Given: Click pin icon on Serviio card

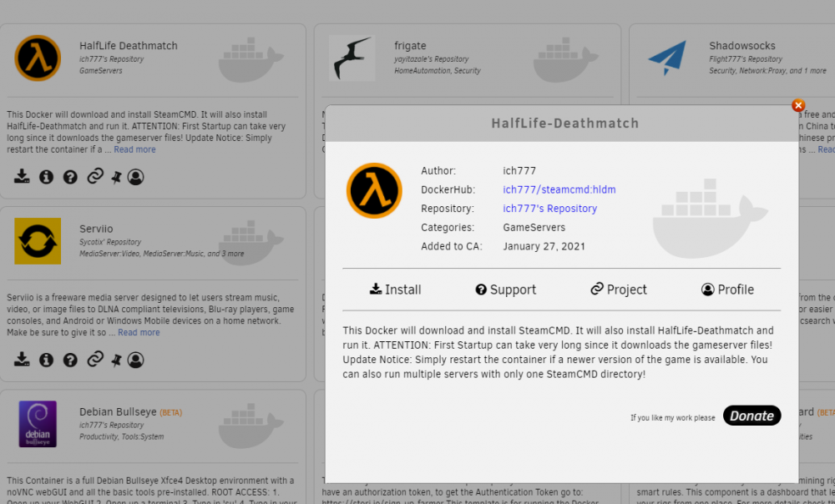Looking at the screenshot, I should tap(116, 360).
